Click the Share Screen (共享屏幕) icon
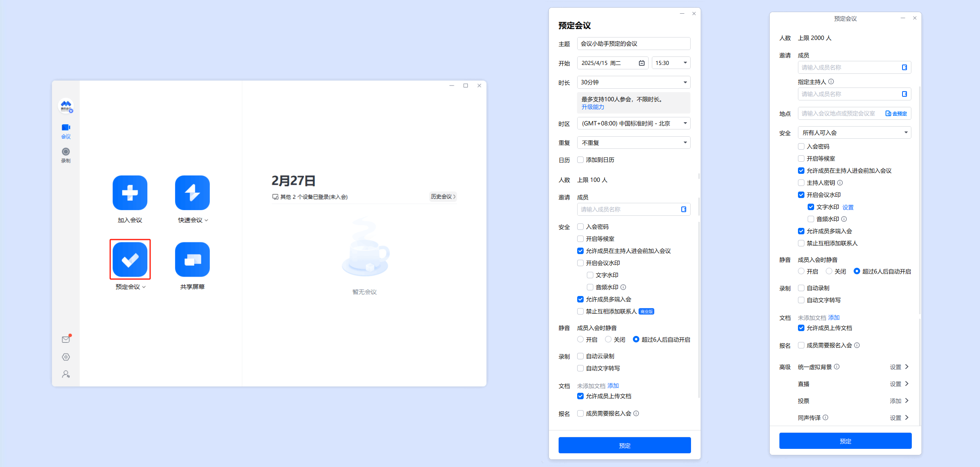 (x=192, y=259)
